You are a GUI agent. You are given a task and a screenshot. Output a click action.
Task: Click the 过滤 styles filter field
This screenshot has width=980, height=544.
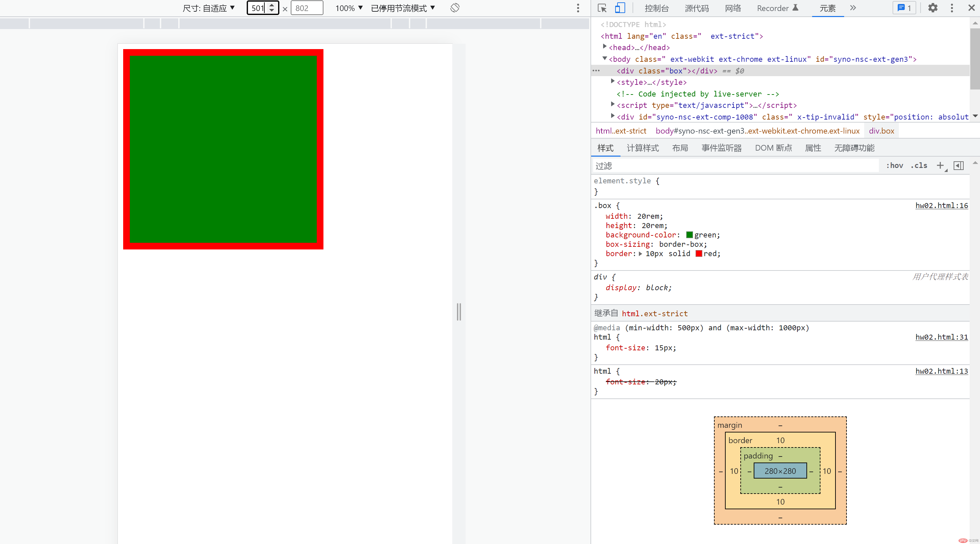[x=736, y=166]
